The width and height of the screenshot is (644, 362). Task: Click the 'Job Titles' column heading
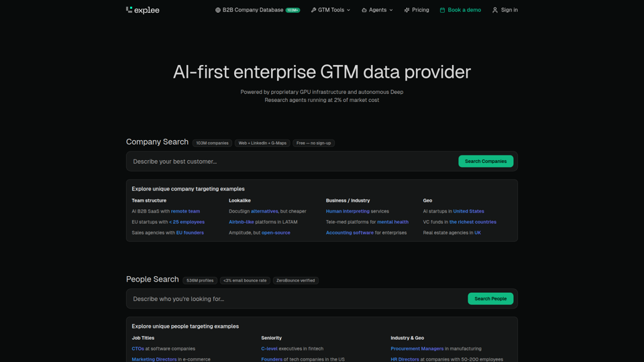tap(143, 338)
